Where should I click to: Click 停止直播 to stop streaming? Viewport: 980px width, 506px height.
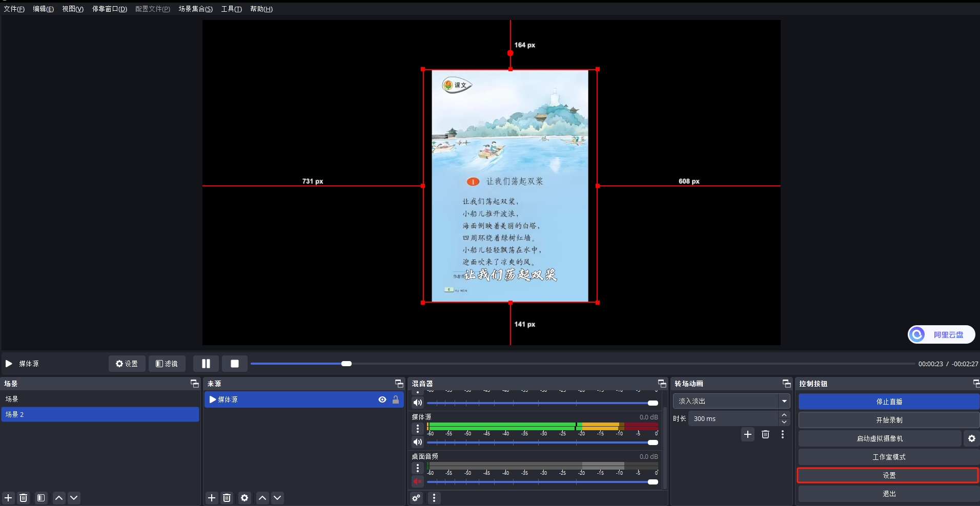tap(889, 402)
